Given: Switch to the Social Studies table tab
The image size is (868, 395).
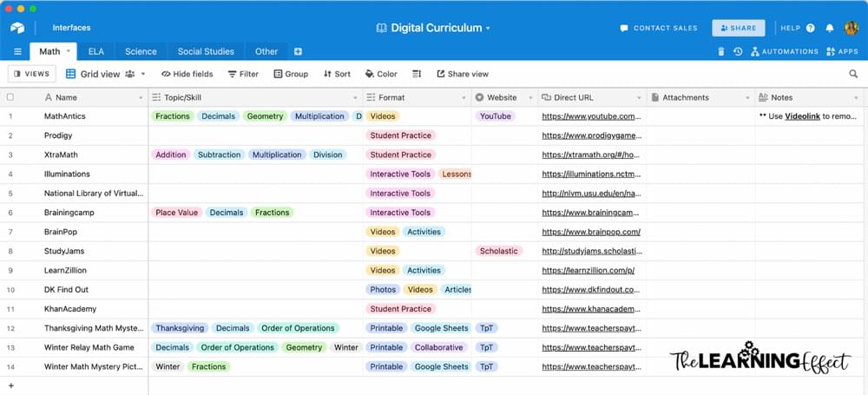Looking at the screenshot, I should pos(206,51).
